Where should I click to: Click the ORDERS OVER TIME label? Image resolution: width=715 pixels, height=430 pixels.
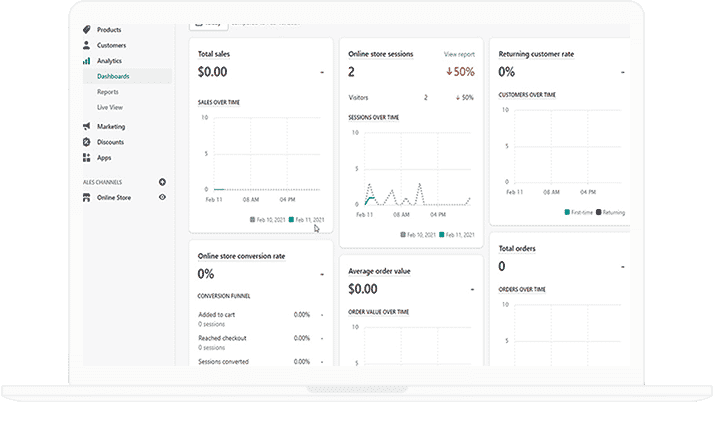pos(522,289)
